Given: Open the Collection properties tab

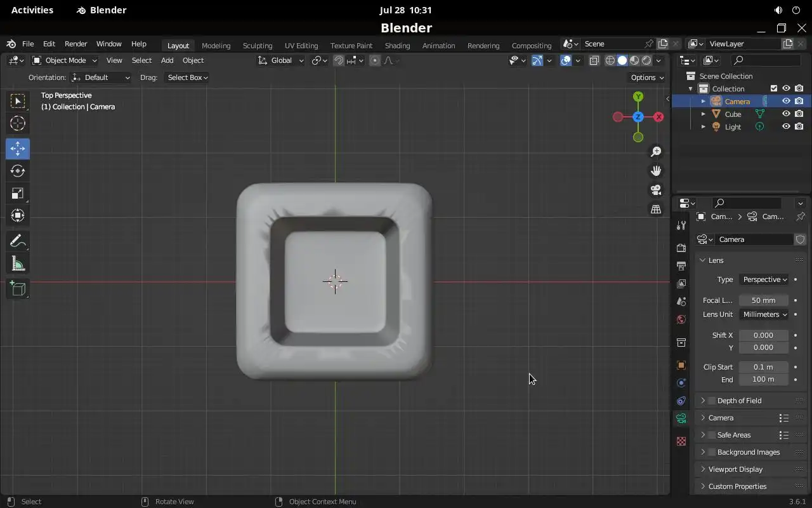Looking at the screenshot, I should click(x=681, y=343).
